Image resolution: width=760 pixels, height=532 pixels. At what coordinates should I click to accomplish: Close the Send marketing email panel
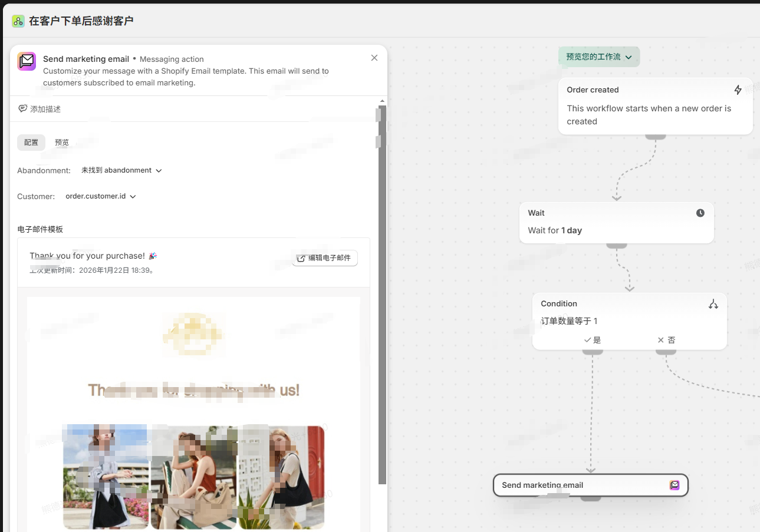click(x=374, y=58)
